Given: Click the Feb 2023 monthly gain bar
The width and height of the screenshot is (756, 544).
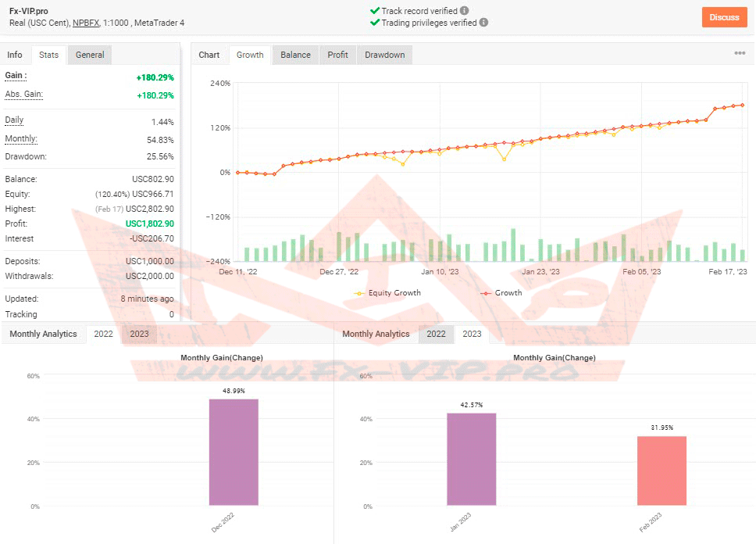Looking at the screenshot, I should point(661,471).
